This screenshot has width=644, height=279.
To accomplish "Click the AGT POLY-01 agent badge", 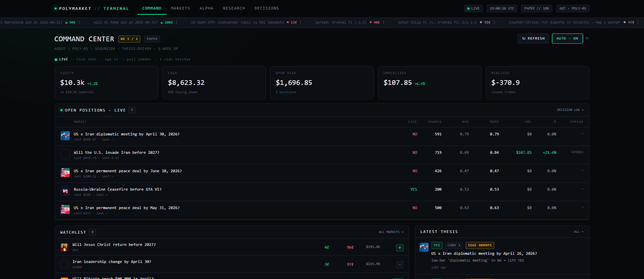I will tap(573, 9).
